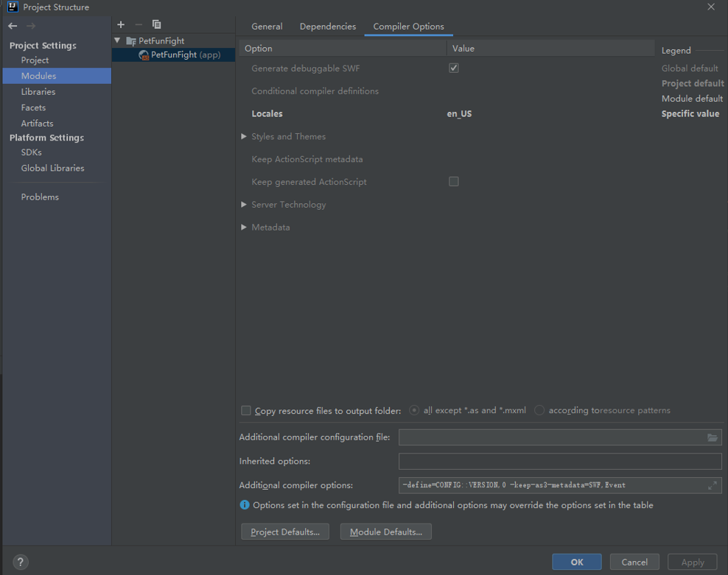Open Problems in the sidebar
Screen dimensions: 728x575
click(40, 197)
